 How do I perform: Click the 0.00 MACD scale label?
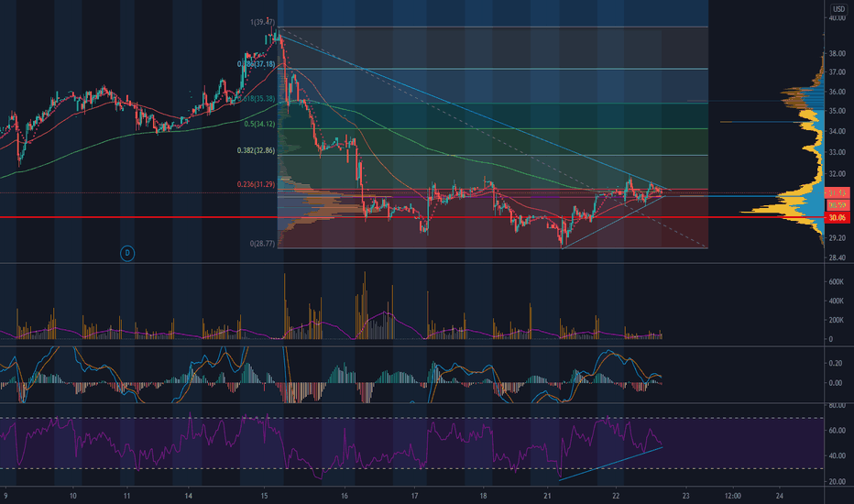[x=835, y=382]
